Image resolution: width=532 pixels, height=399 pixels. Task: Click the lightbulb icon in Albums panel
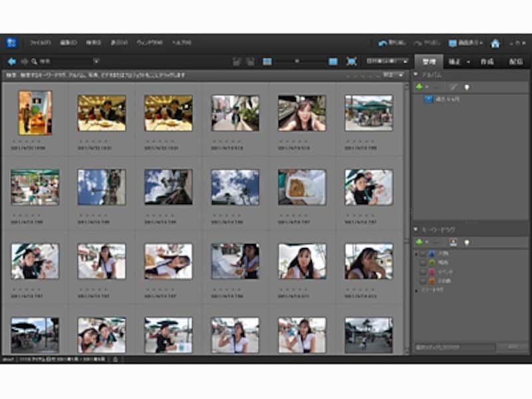coord(467,87)
